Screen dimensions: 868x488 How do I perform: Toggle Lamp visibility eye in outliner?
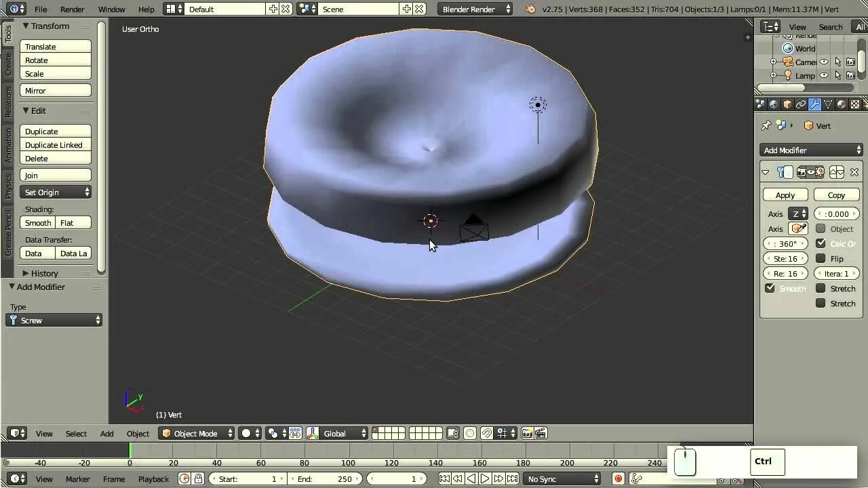click(824, 76)
